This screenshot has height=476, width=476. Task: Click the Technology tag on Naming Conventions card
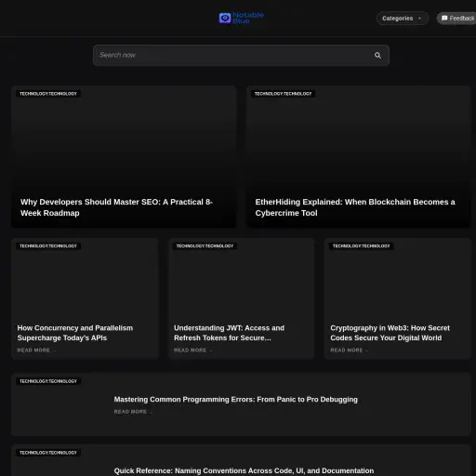click(x=48, y=453)
